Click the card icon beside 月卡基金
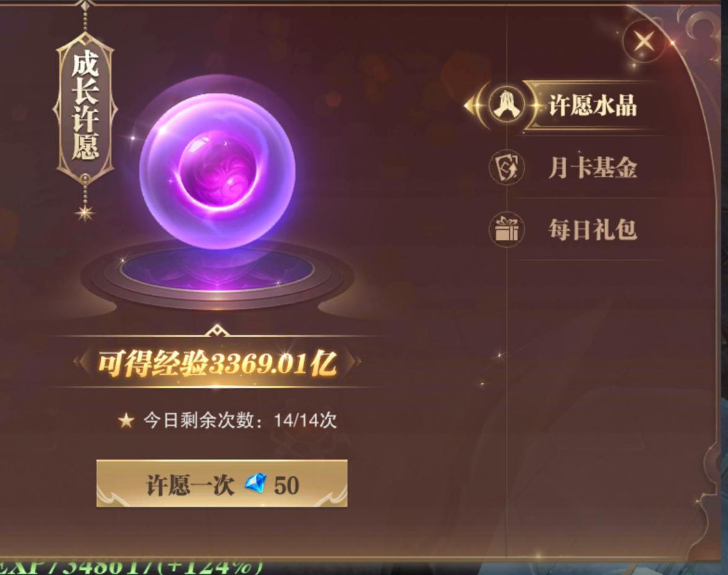The image size is (728, 575). coord(507,168)
